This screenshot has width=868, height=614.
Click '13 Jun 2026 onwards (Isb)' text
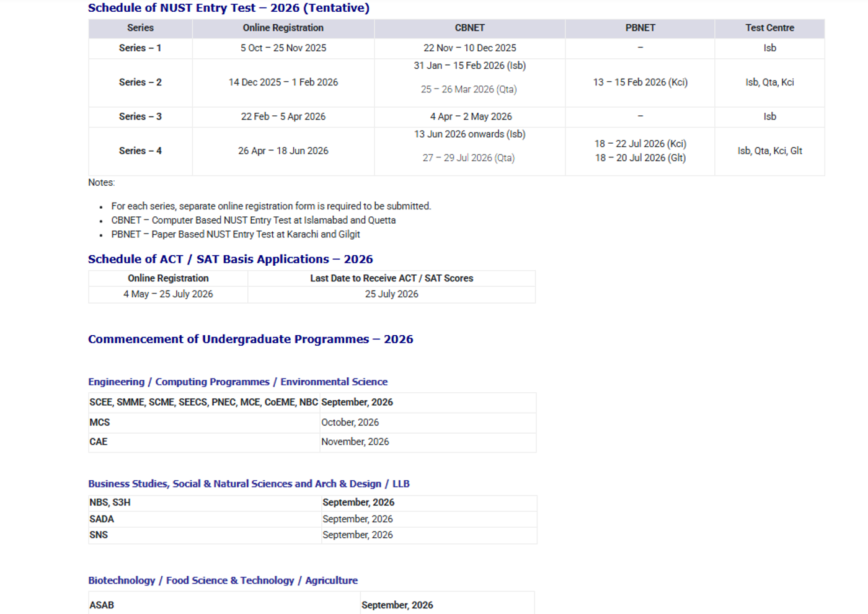point(470,134)
